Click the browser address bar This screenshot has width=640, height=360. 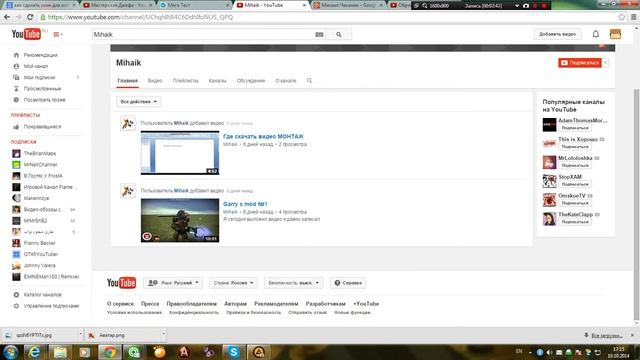[x=327, y=17]
